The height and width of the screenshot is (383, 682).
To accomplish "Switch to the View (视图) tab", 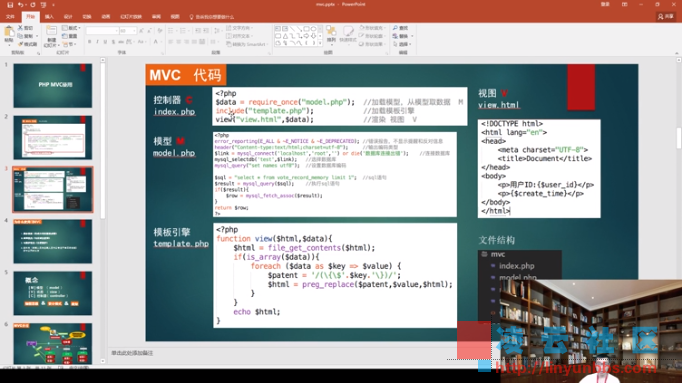I will (175, 17).
